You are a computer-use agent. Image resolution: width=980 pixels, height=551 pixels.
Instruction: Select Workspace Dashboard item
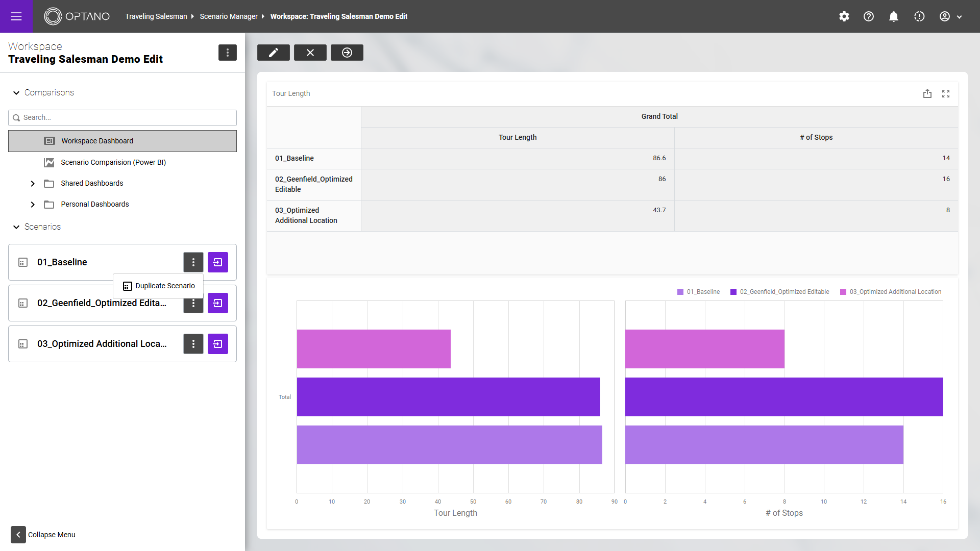coord(122,141)
